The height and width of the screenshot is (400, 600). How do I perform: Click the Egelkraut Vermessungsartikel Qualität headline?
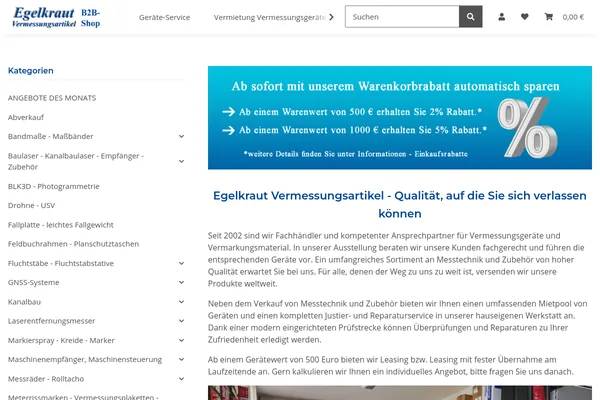pyautogui.click(x=400, y=204)
